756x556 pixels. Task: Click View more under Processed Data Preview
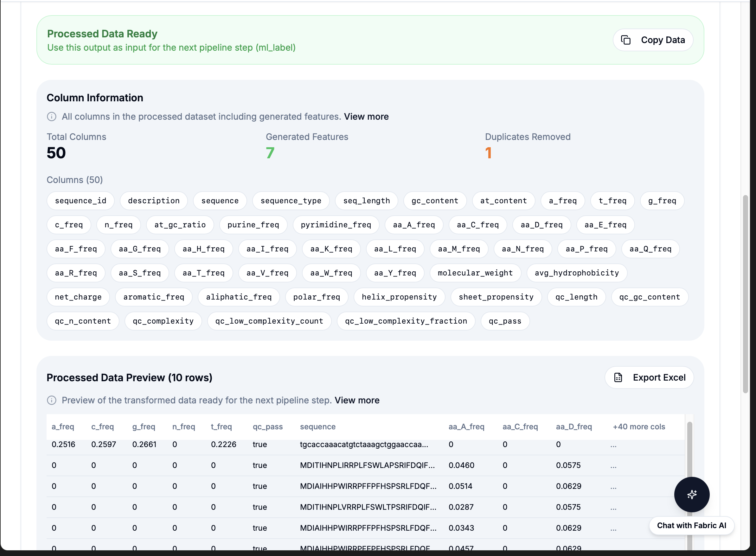click(x=357, y=400)
